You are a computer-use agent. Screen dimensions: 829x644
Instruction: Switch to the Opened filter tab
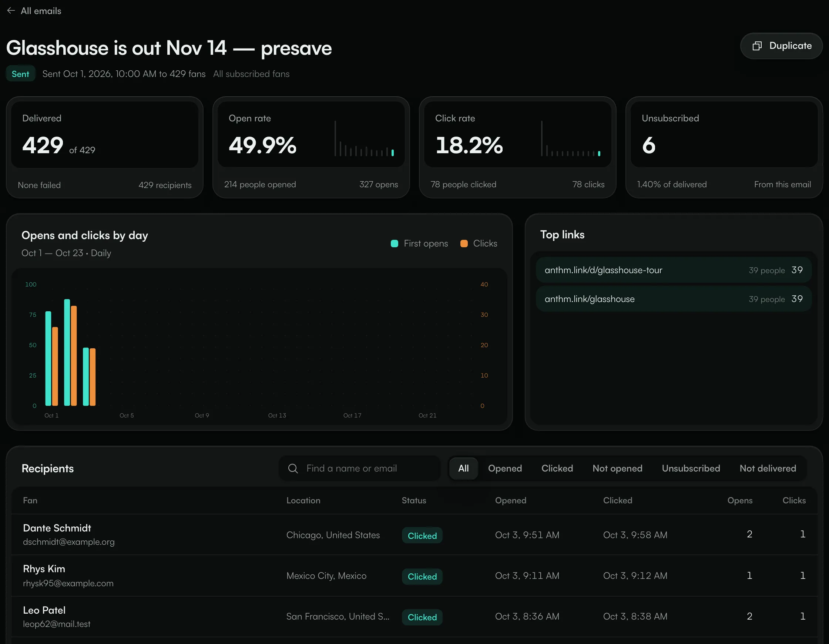coord(505,468)
